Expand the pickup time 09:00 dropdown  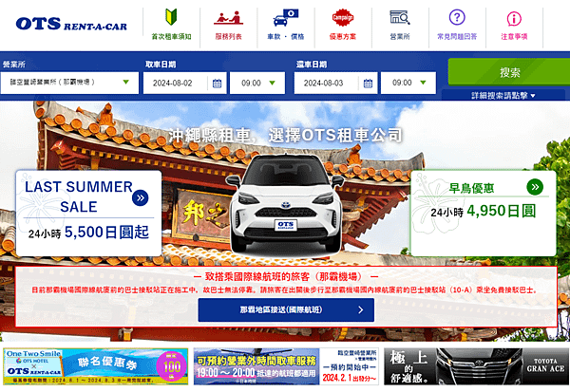[x=257, y=83]
